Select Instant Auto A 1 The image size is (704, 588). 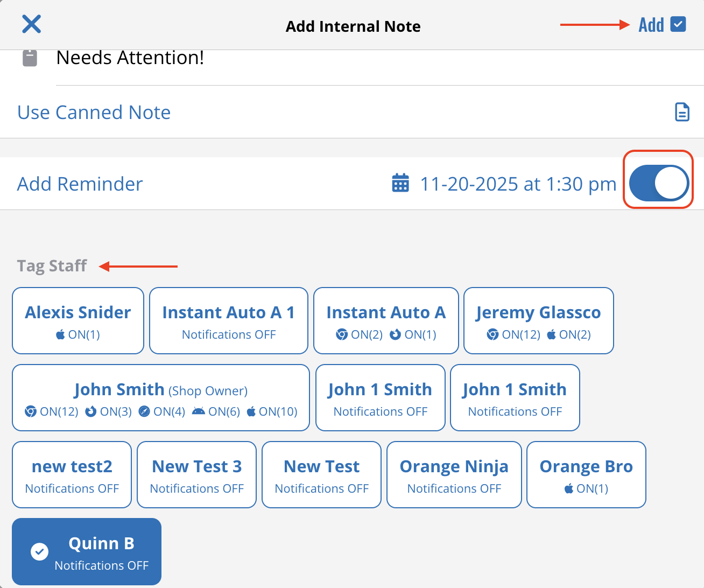click(228, 320)
